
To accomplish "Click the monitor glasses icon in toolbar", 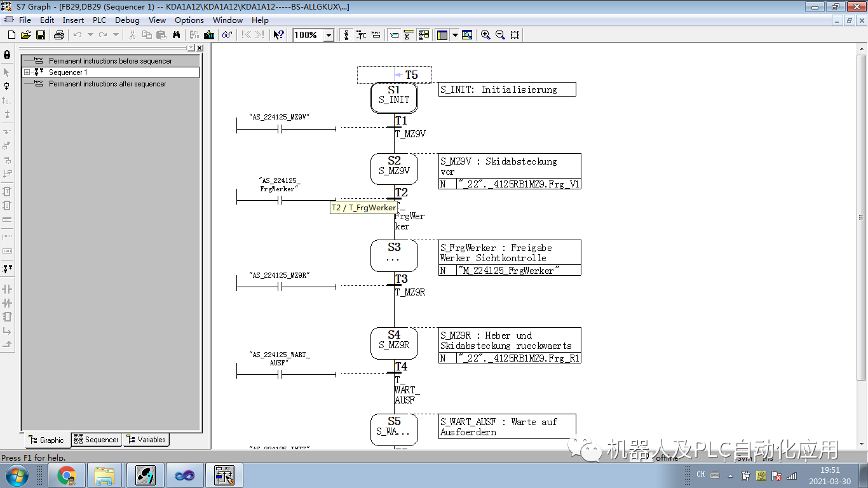I will coord(226,35).
